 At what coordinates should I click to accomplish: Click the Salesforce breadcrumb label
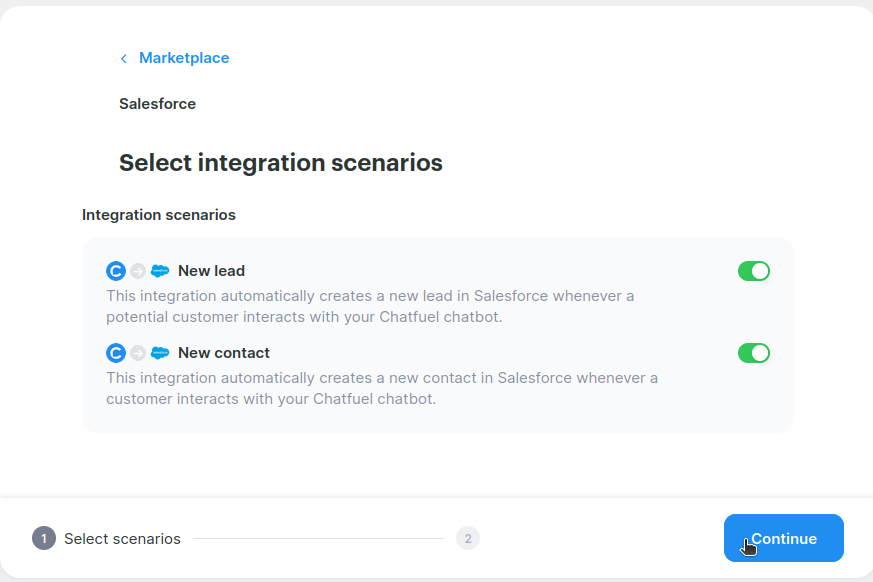pyautogui.click(x=158, y=104)
